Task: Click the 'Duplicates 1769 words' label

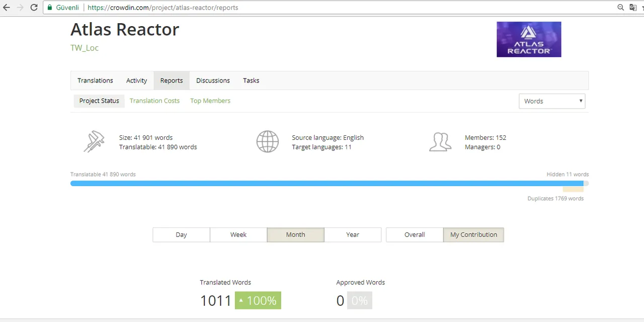Action: tap(555, 198)
